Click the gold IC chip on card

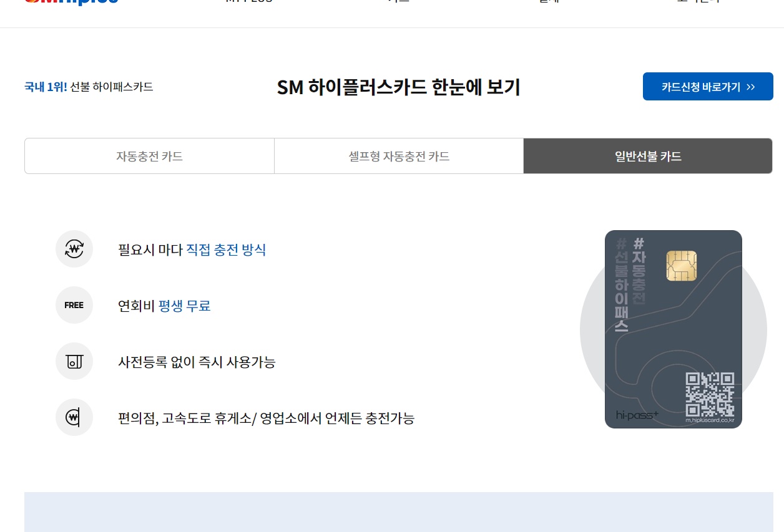pos(682,266)
